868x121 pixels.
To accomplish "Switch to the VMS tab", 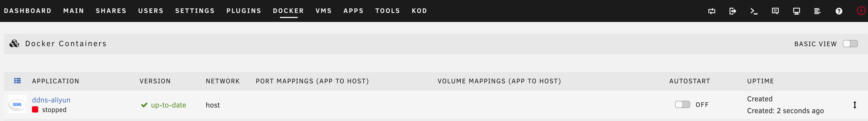I will [x=324, y=11].
